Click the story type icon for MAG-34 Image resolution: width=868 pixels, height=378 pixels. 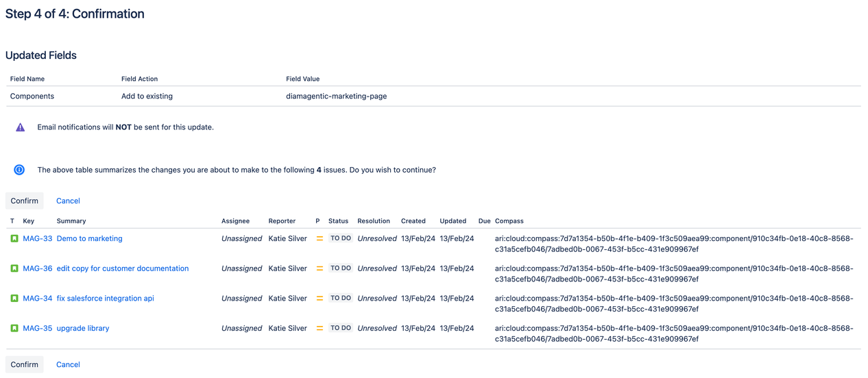(14, 299)
